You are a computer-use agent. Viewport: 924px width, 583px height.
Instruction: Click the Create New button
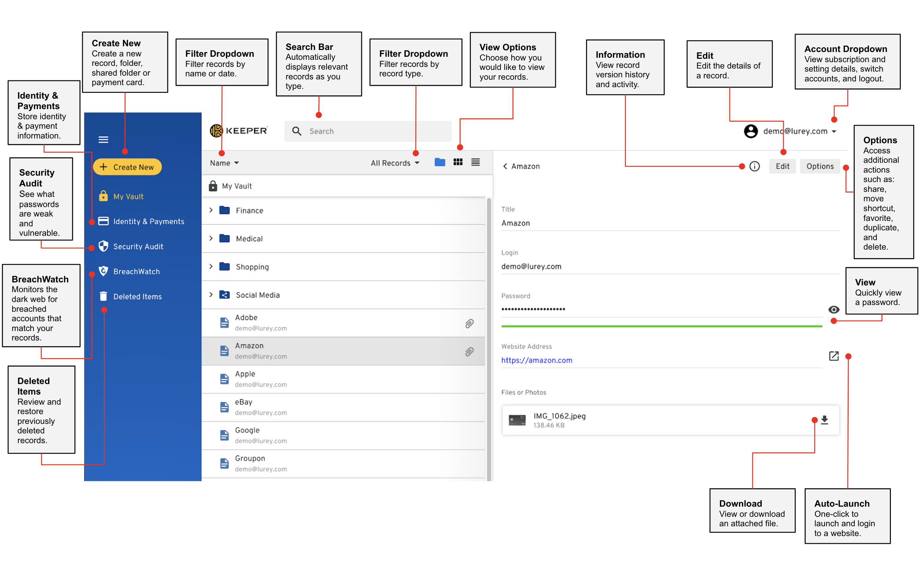point(127,167)
